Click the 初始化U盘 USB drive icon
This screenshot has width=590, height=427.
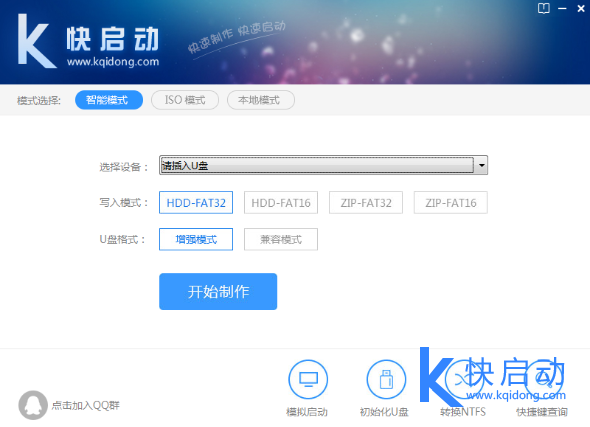coord(386,379)
